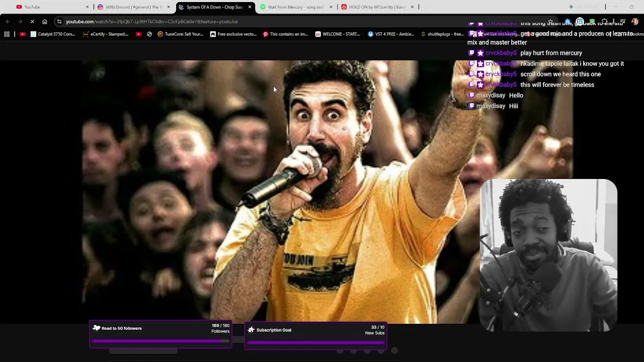Open the Catalyst 3750 bookmark
Image resolution: width=644 pixels, height=362 pixels.
click(x=53, y=34)
